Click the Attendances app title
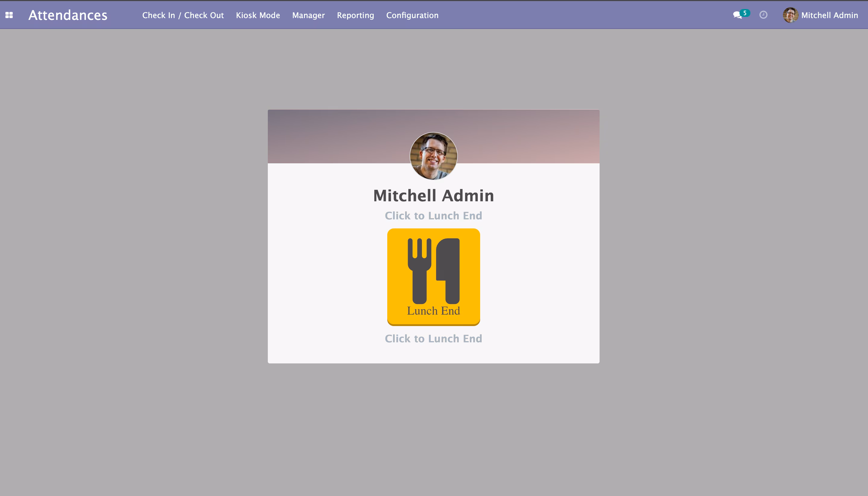 pos(68,15)
